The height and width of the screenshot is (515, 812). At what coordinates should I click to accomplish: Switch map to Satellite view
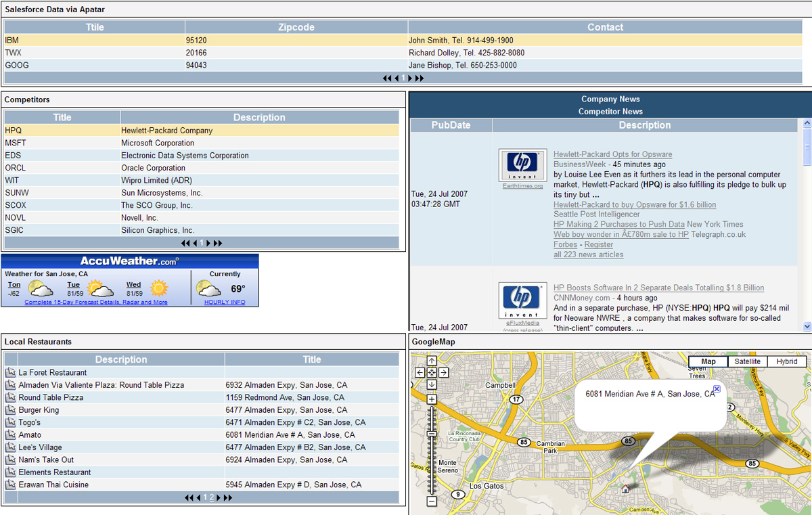(x=748, y=361)
